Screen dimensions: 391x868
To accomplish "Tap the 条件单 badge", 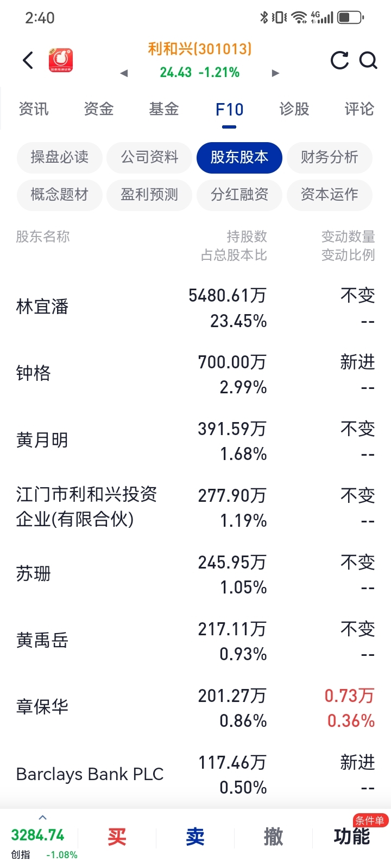I will pos(369,821).
